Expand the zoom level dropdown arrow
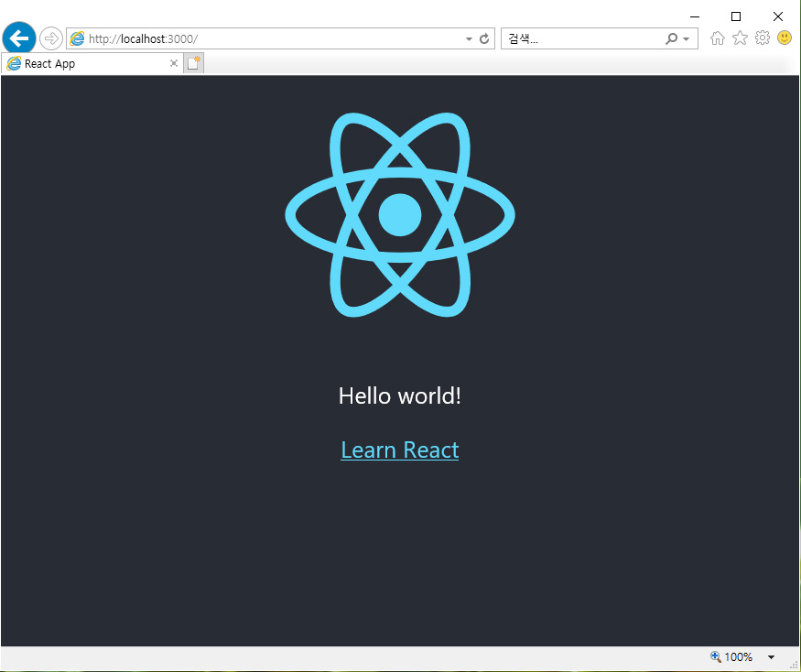Viewport: 801px width, 672px height. (771, 657)
